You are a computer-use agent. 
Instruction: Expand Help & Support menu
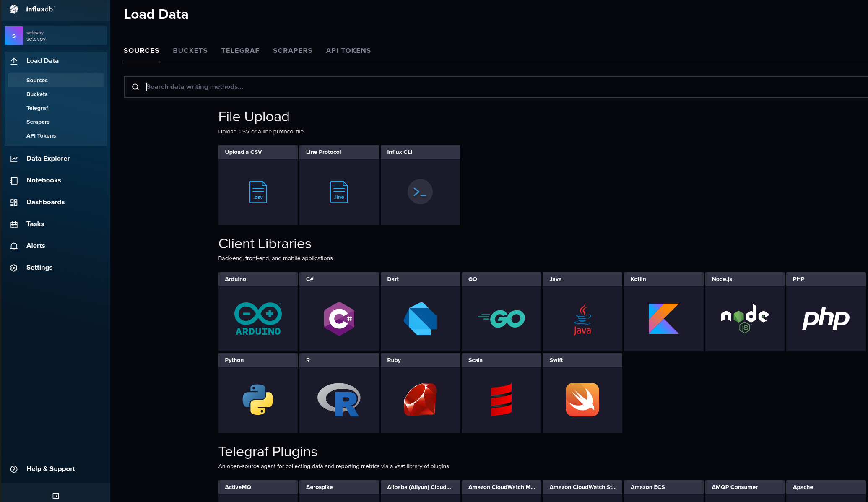click(x=50, y=469)
